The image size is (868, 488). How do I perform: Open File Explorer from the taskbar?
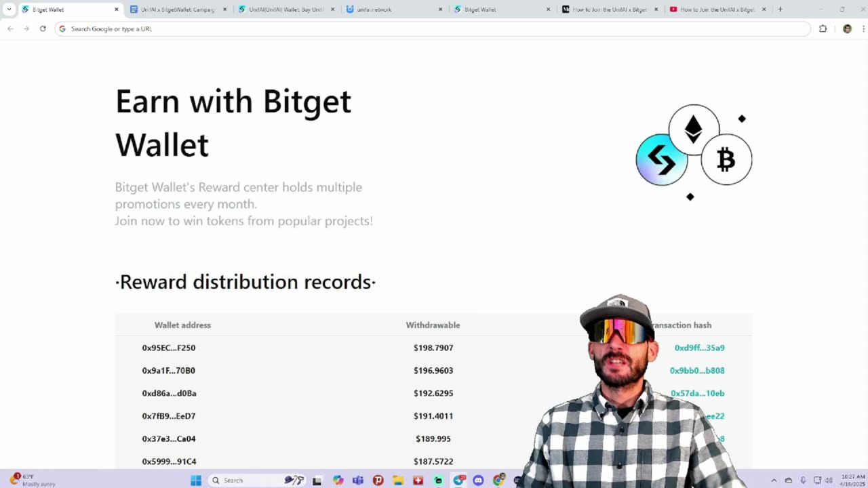(x=398, y=480)
